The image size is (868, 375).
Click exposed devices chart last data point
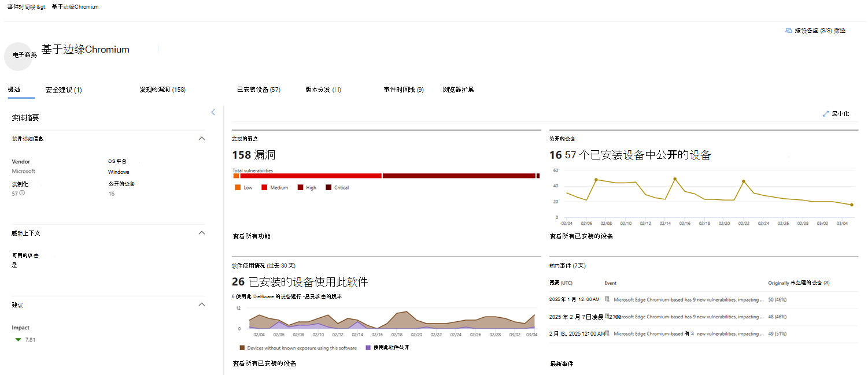pos(851,205)
